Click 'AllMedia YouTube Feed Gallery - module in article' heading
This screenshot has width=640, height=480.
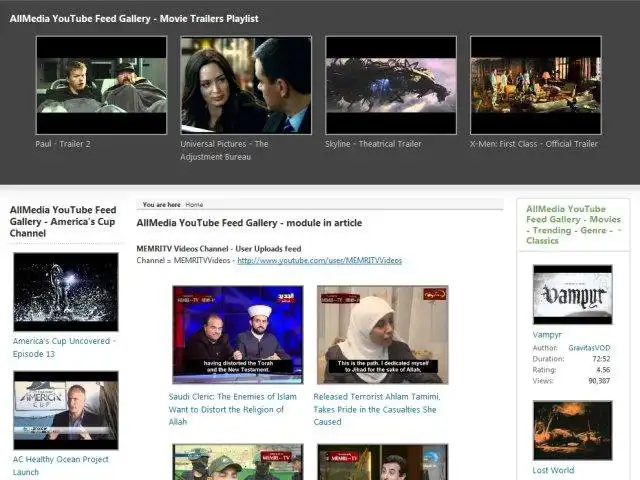coord(249,223)
